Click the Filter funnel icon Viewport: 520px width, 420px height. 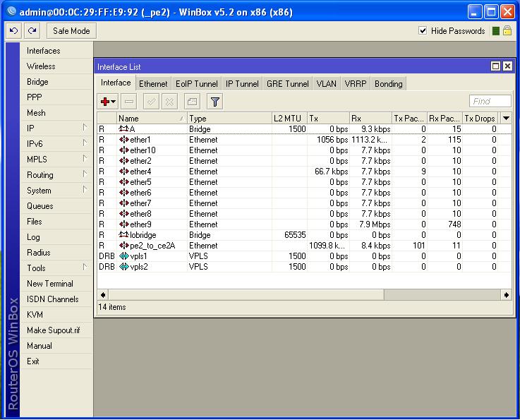[x=215, y=102]
